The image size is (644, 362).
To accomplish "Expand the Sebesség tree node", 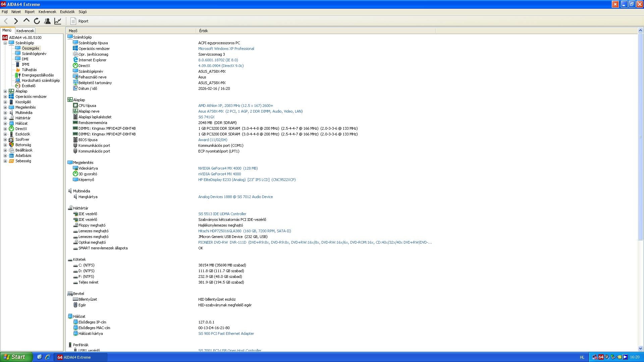I will coord(5,161).
